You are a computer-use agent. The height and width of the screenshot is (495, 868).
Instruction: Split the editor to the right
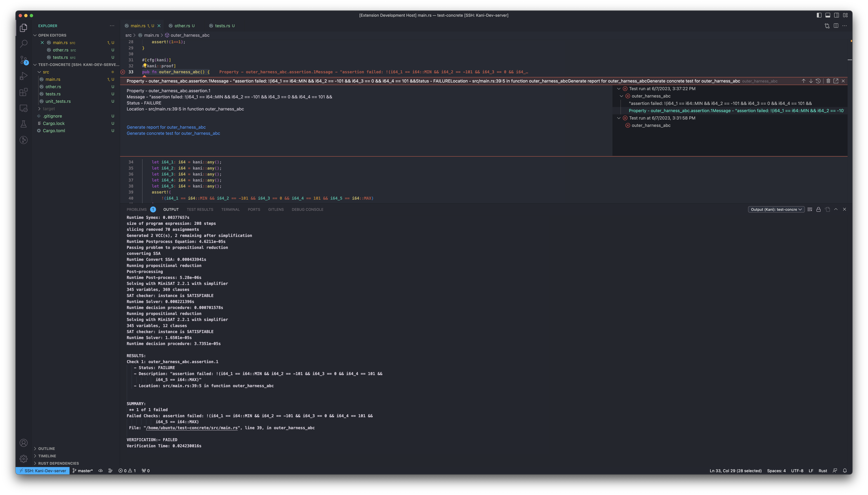836,26
